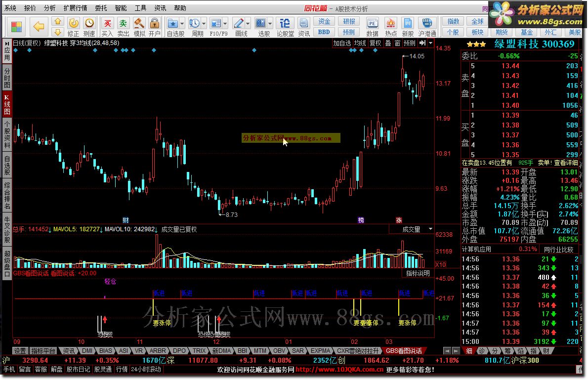Screen dimensions: 588x380
Task: Open the 报价 menu
Action: (x=30, y=8)
